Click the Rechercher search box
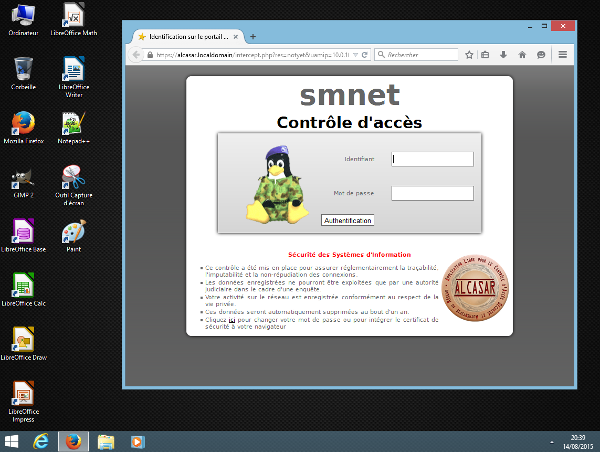Viewport: 600px width, 452px height. pyautogui.click(x=416, y=55)
